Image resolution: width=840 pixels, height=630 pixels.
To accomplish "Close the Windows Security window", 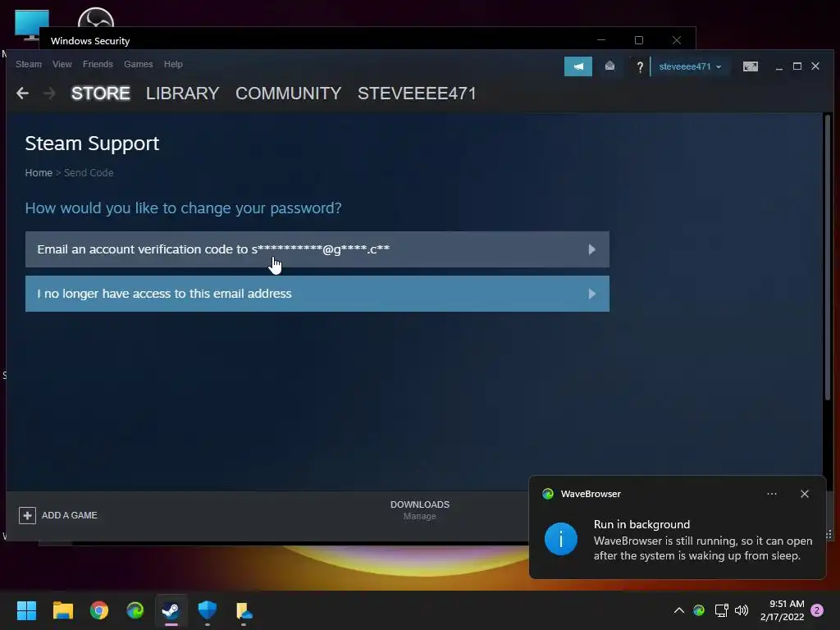I will pos(677,40).
